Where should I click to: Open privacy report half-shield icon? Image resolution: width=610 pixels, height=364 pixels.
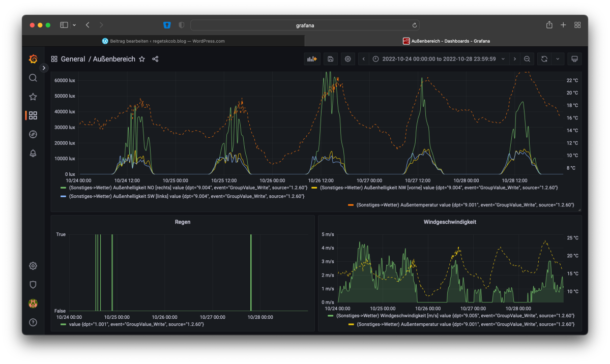click(181, 25)
